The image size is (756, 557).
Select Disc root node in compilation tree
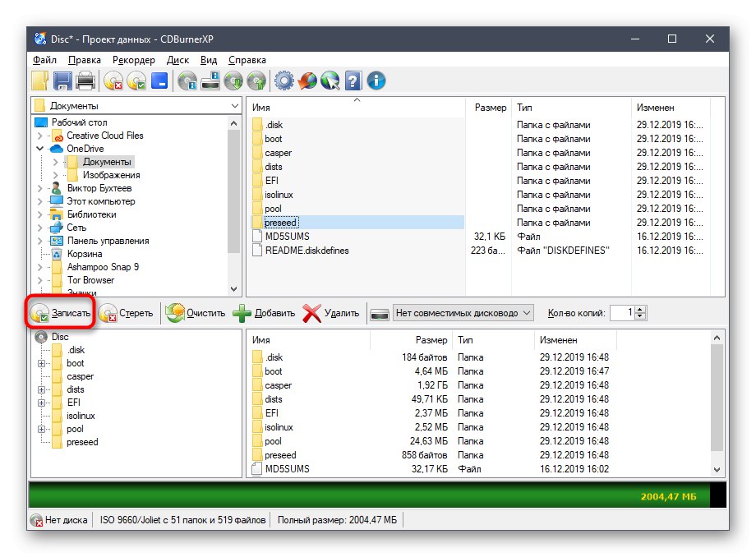[x=60, y=337]
